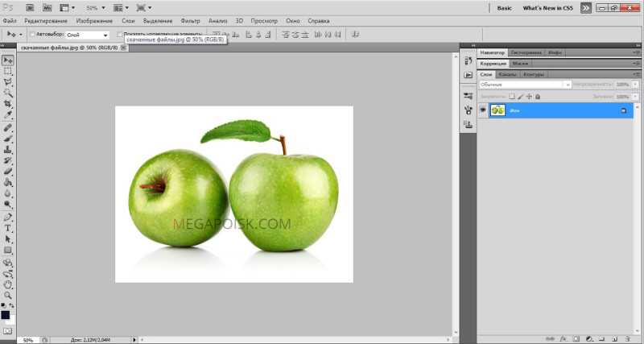Open the Обычные blend mode dropdown

coord(525,85)
